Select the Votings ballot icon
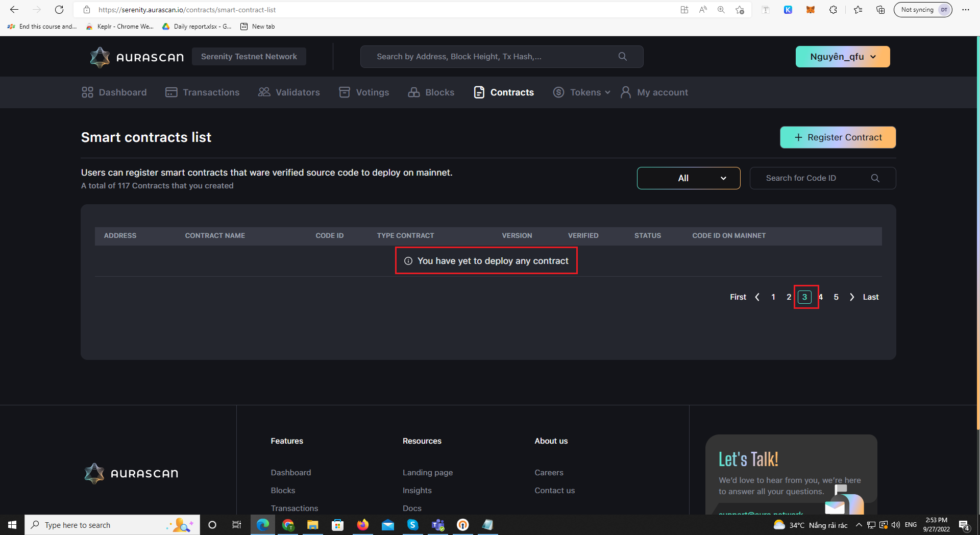This screenshot has height=535, width=980. pos(345,92)
